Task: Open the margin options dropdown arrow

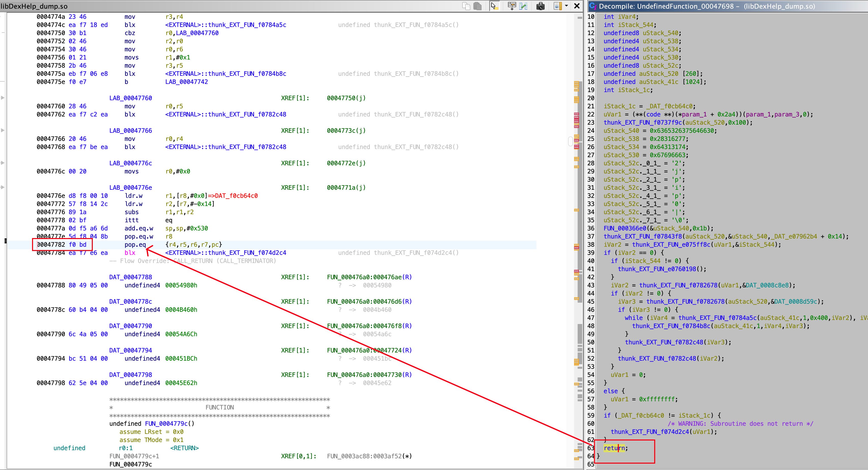Action: 566,6
